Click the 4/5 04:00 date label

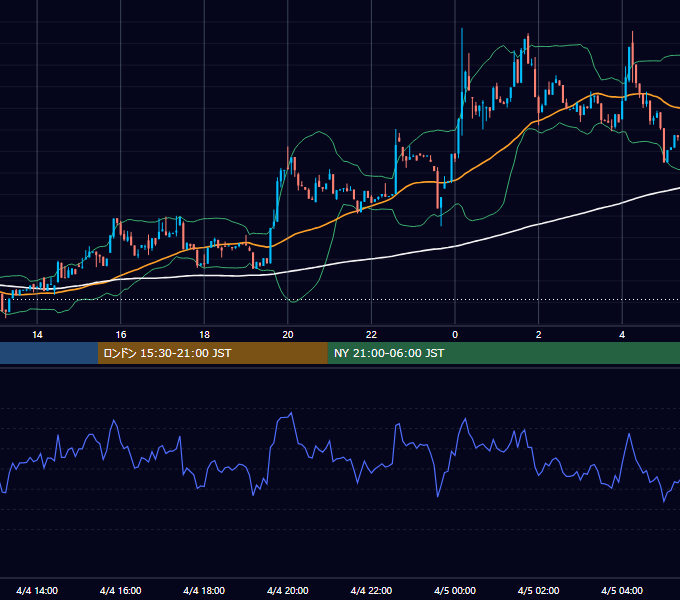point(622,590)
